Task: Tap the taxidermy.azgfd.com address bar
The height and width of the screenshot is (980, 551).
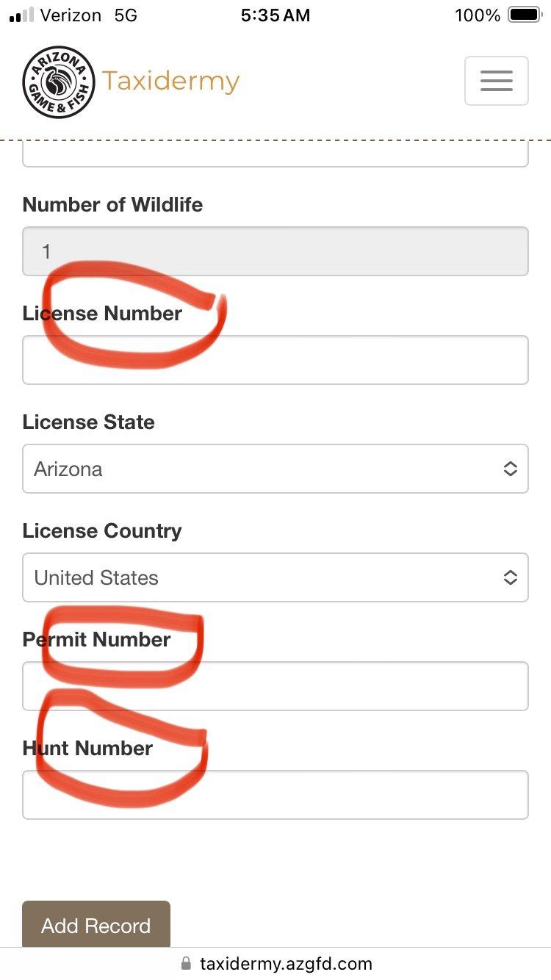Action: point(285,963)
